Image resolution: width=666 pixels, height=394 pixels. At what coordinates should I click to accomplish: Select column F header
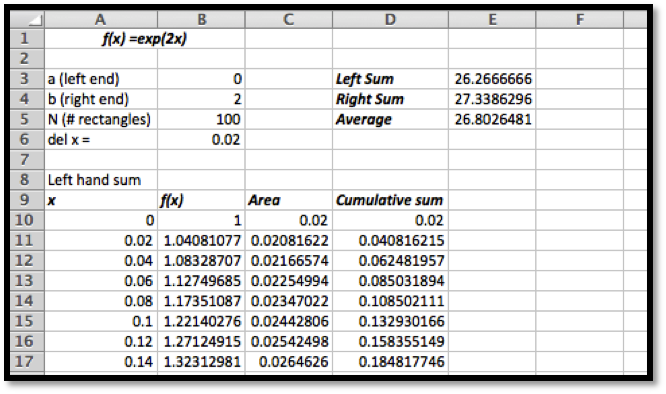click(x=579, y=20)
